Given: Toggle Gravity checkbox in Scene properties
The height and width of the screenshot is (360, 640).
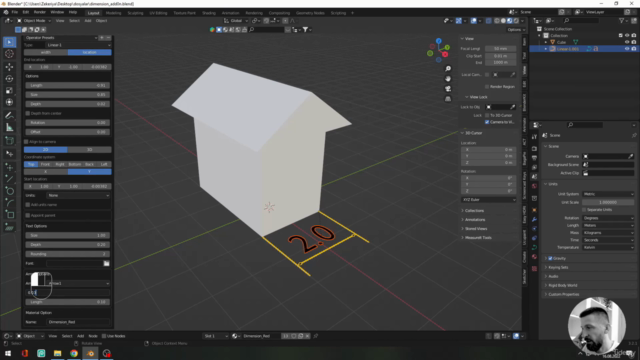Looking at the screenshot, I should (x=550, y=258).
